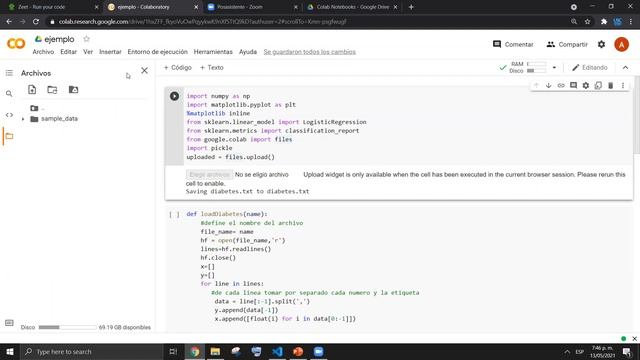Click 'Se guardaron todos los cambios' link
Viewport: 640px width, 360px height.
[309, 52]
